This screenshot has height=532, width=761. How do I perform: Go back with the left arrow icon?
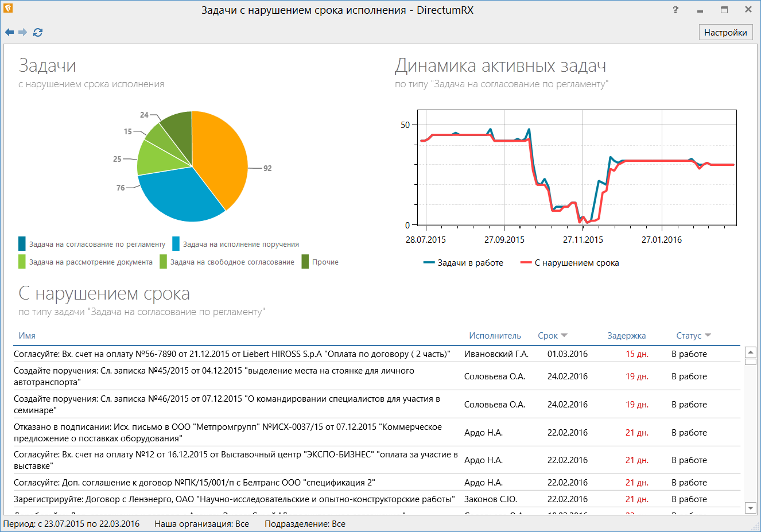coord(9,32)
